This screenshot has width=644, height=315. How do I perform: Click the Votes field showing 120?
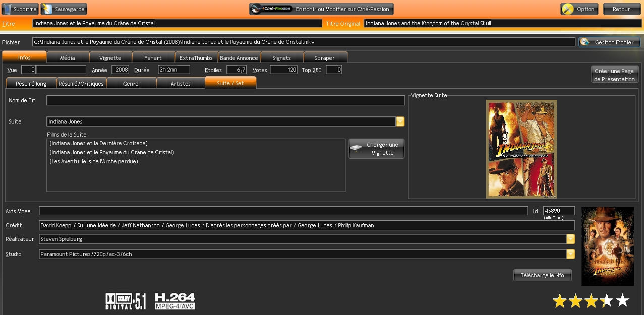(x=283, y=70)
